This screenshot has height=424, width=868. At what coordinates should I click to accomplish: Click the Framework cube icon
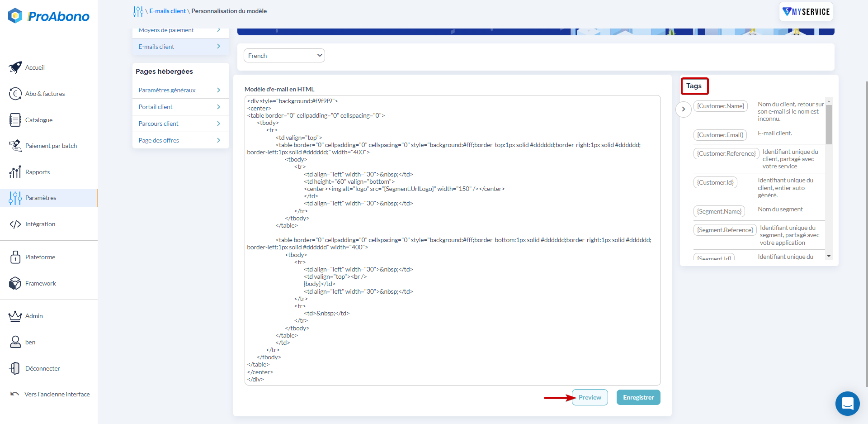pyautogui.click(x=15, y=283)
